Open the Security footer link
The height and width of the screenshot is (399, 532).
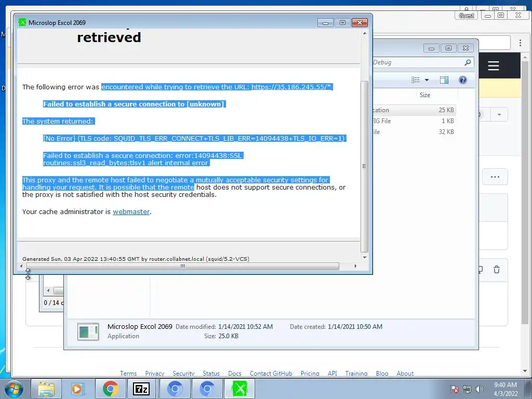[x=183, y=373]
